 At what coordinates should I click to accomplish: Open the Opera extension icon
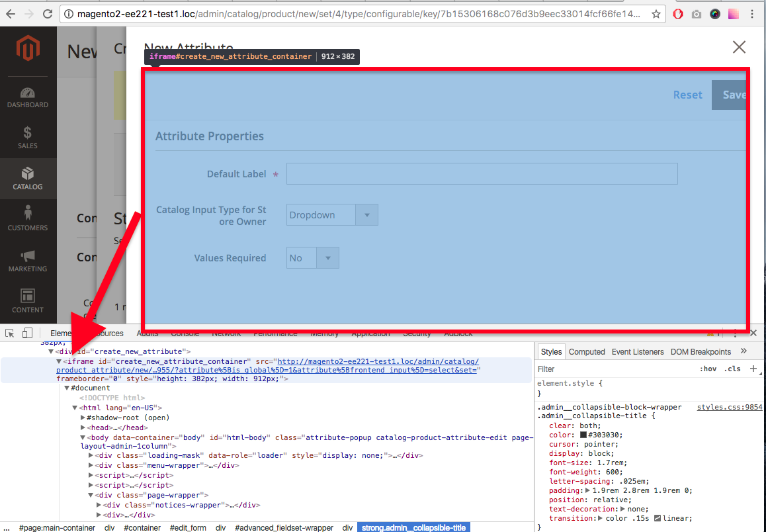pyautogui.click(x=678, y=14)
